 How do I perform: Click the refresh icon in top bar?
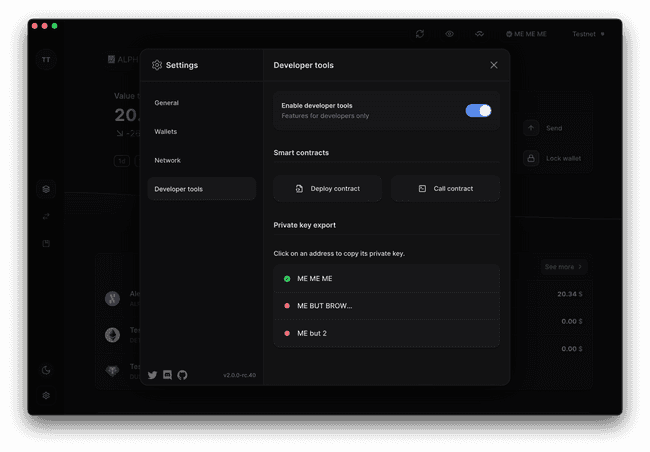[x=420, y=34]
